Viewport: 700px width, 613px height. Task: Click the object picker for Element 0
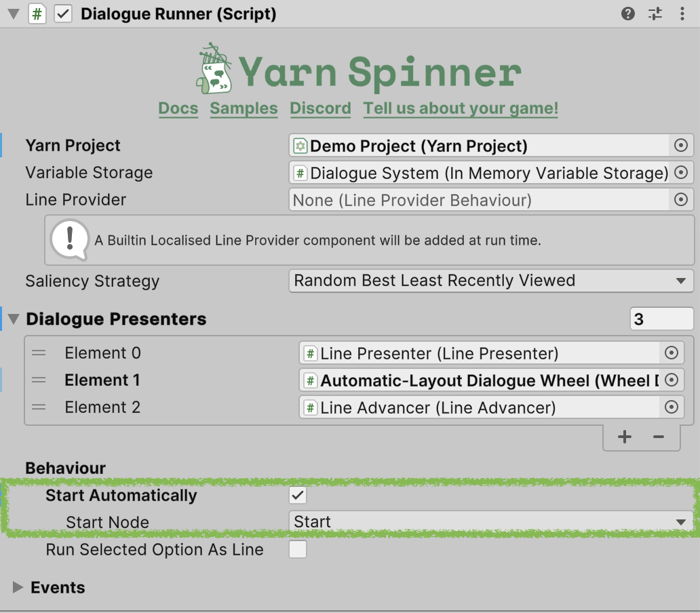coord(672,353)
